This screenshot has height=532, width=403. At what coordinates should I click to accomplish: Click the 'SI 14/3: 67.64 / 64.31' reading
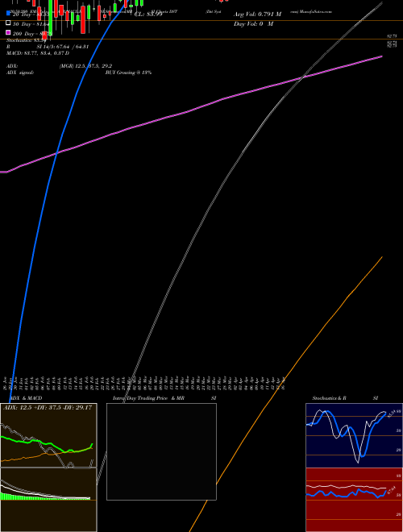pyautogui.click(x=63, y=47)
